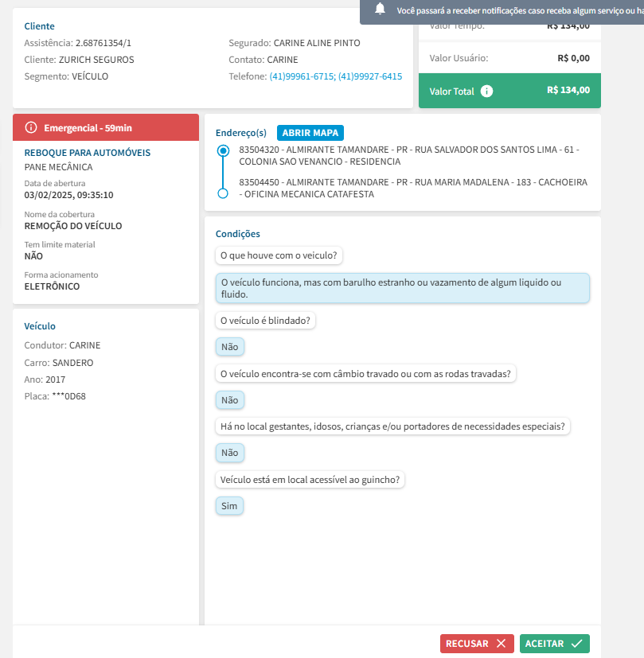Click the X icon on RECUSAR
Image resolution: width=644 pixels, height=658 pixels.
[x=500, y=644]
